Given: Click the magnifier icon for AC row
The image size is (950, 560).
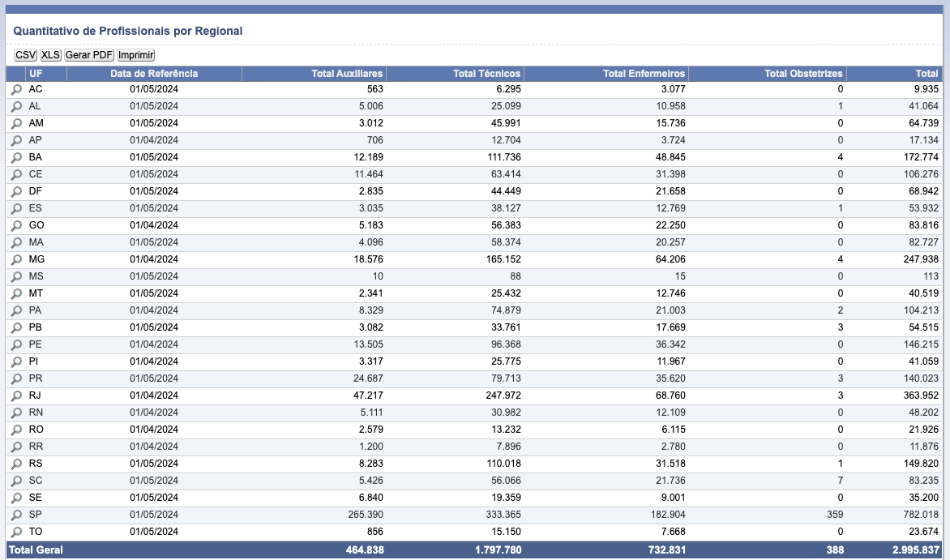Looking at the screenshot, I should [x=16, y=90].
